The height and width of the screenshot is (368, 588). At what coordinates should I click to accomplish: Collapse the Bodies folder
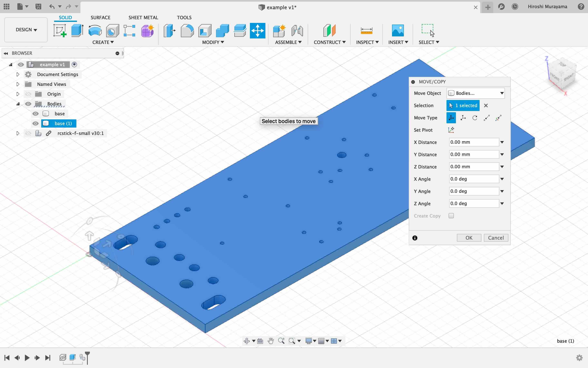point(18,104)
